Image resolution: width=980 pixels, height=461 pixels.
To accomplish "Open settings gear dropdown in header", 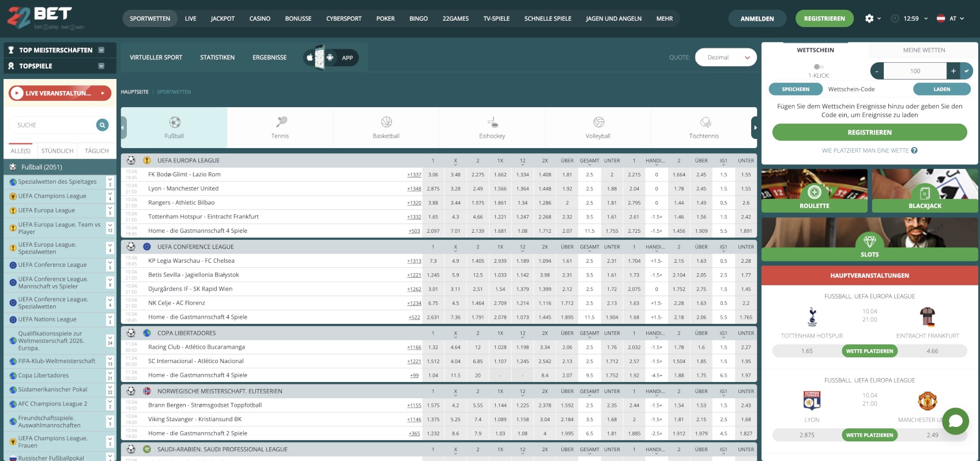I will coord(873,18).
